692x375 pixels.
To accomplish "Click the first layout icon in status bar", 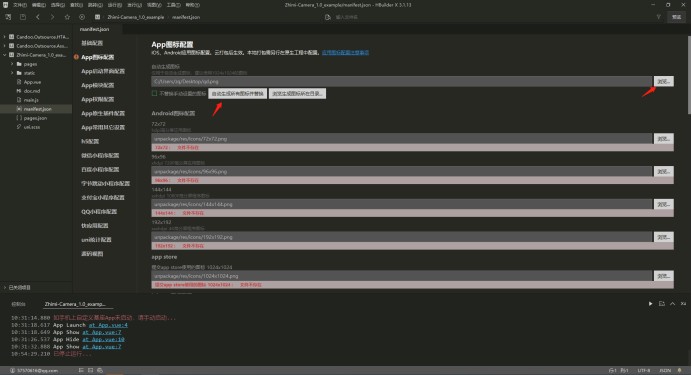I will point(81,371).
